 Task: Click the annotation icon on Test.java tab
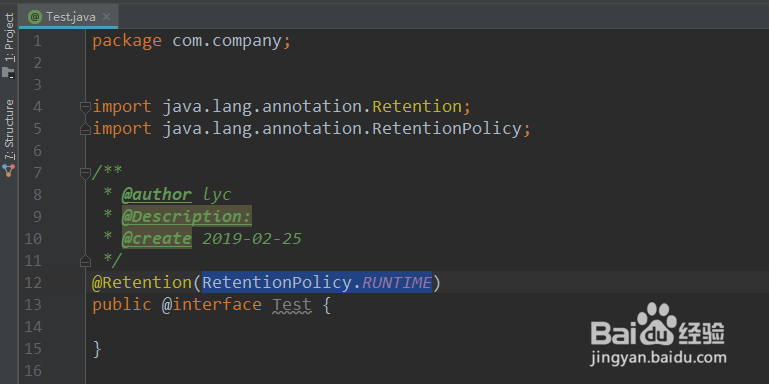click(x=35, y=17)
